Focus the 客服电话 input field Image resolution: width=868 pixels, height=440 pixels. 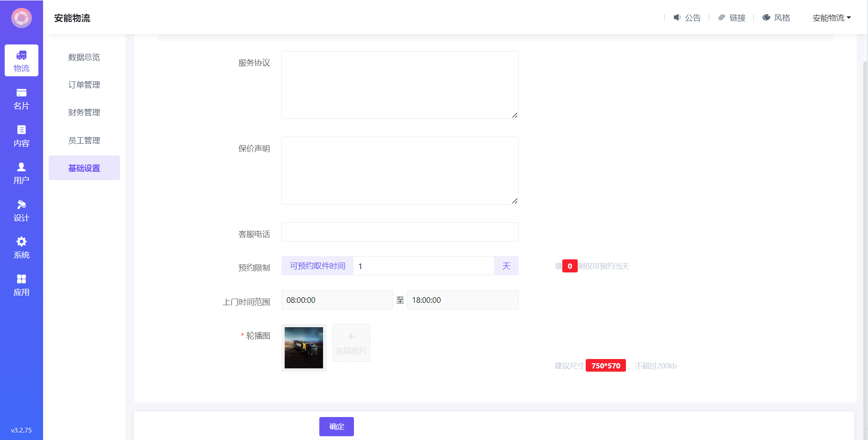tap(400, 232)
